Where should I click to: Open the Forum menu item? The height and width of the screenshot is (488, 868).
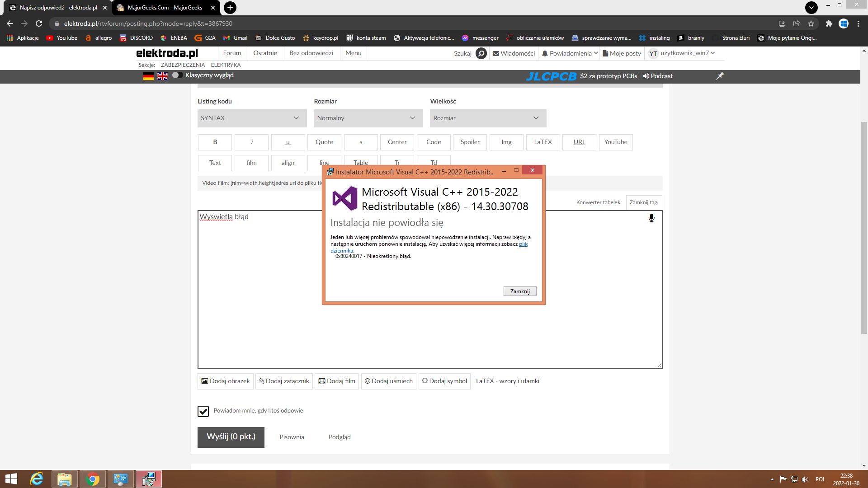pos(232,53)
